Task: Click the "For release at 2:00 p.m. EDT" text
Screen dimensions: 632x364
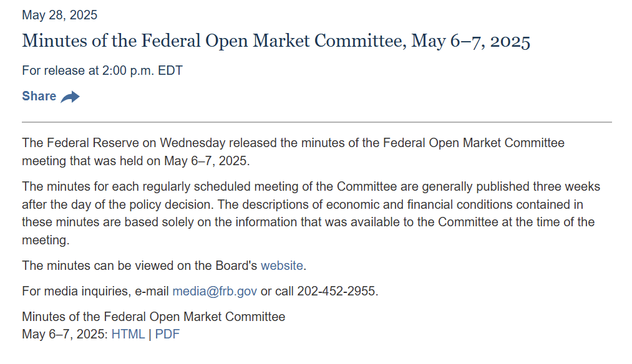Action: [x=102, y=70]
